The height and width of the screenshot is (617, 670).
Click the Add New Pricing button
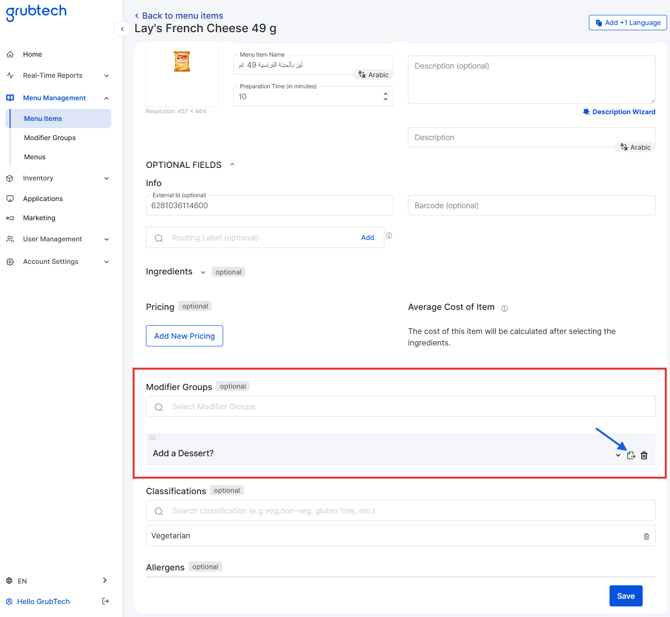coord(185,336)
